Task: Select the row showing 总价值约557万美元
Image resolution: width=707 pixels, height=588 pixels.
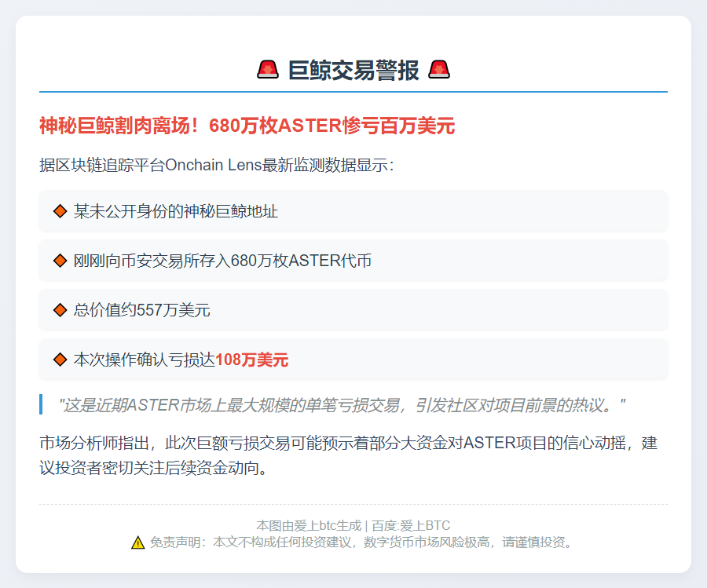Action: 353,310
